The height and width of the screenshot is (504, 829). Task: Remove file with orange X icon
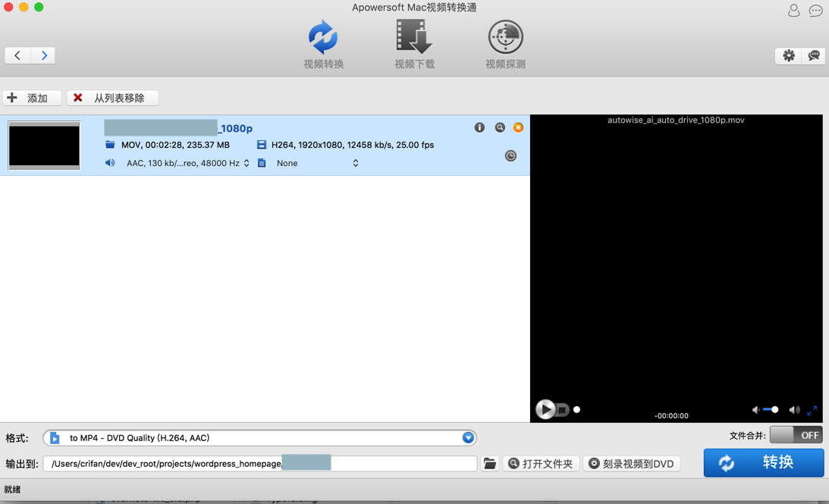point(518,127)
